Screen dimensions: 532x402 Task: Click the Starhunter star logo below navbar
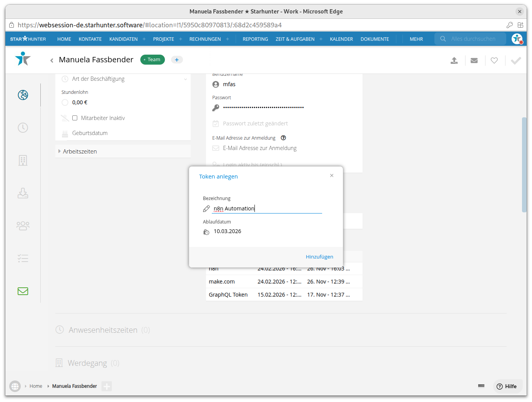pyautogui.click(x=23, y=59)
